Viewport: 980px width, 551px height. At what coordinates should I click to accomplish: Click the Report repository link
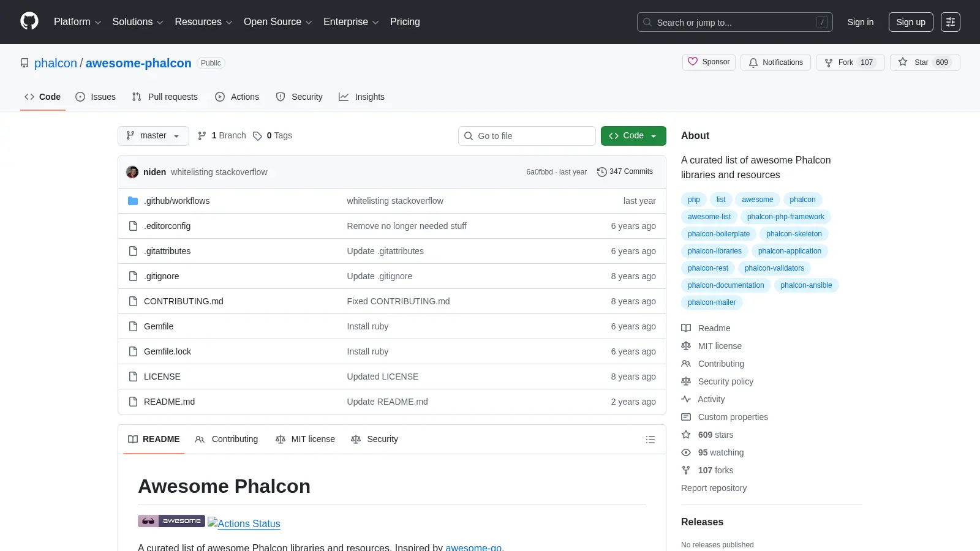tap(714, 488)
